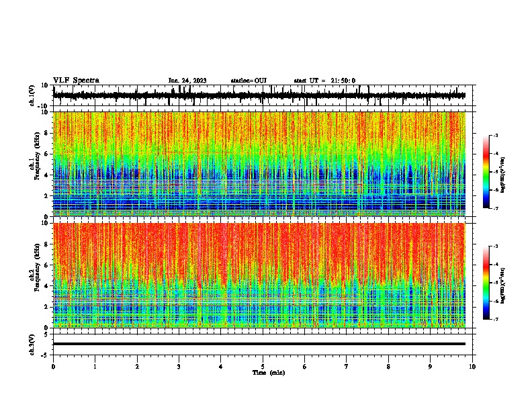
Task: Click time axis tick label '5'
Action: tap(263, 367)
